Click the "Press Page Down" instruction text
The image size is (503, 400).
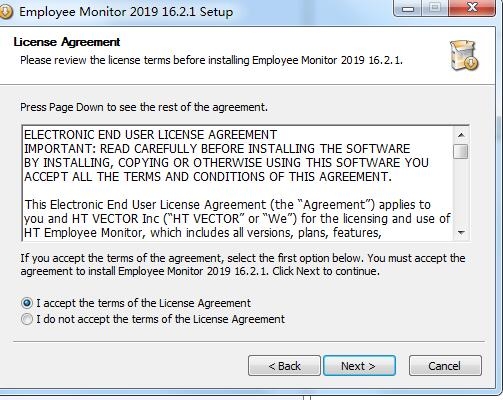pos(144,107)
